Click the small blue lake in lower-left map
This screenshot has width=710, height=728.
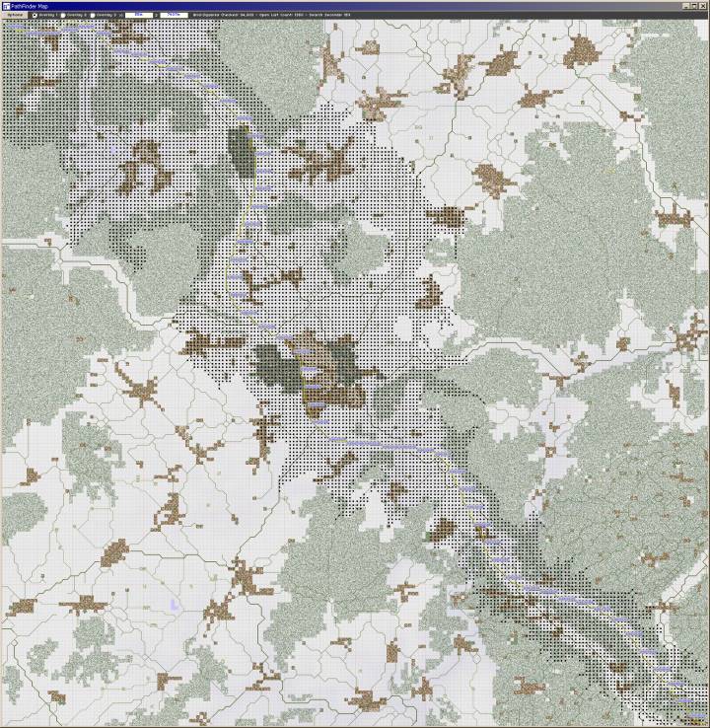click(x=175, y=605)
